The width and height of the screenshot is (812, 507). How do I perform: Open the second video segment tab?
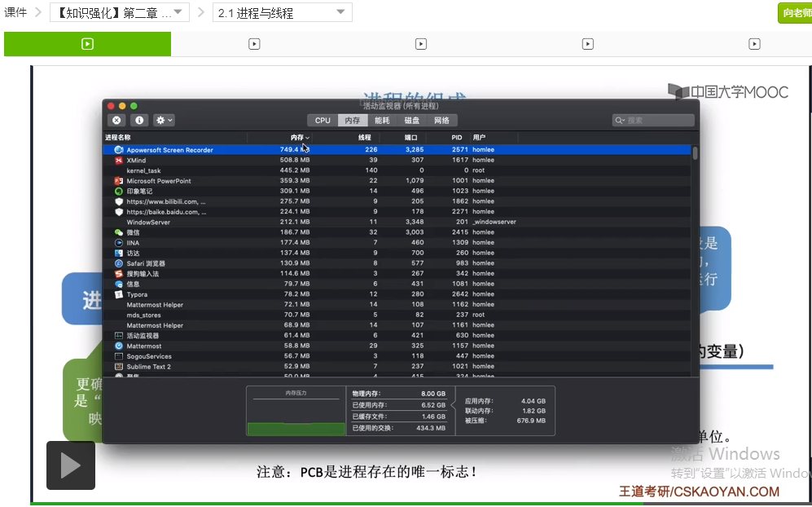(x=254, y=44)
